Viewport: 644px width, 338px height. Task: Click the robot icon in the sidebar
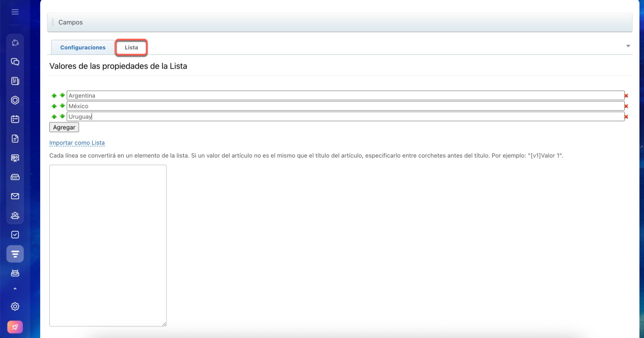[x=15, y=273]
